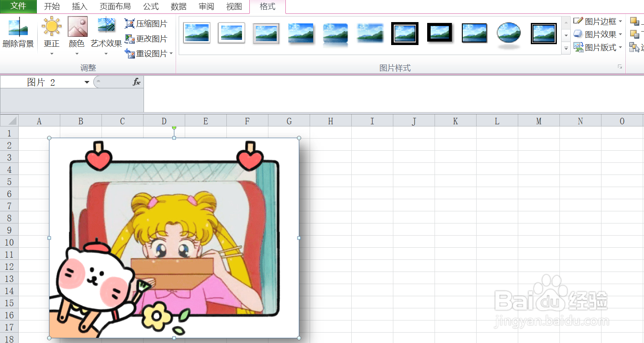Expand the Color (颜色) dropdown arrow
Screen dimensions: 644x343
coord(77,54)
